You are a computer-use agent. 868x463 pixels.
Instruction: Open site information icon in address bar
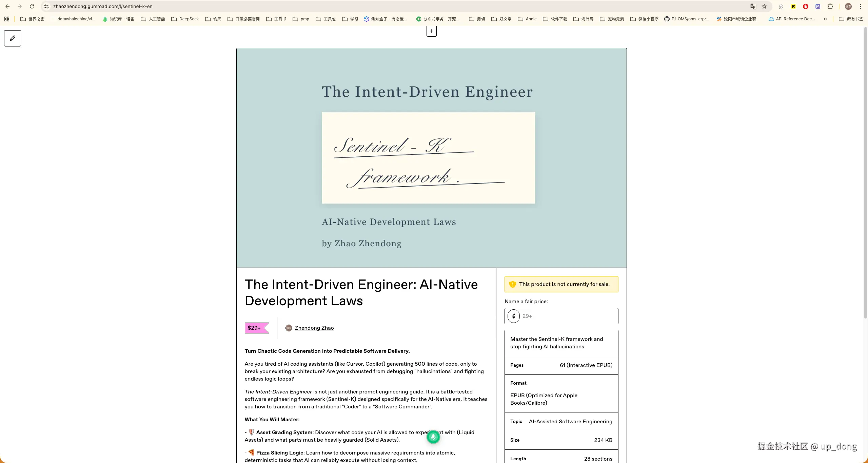(46, 6)
